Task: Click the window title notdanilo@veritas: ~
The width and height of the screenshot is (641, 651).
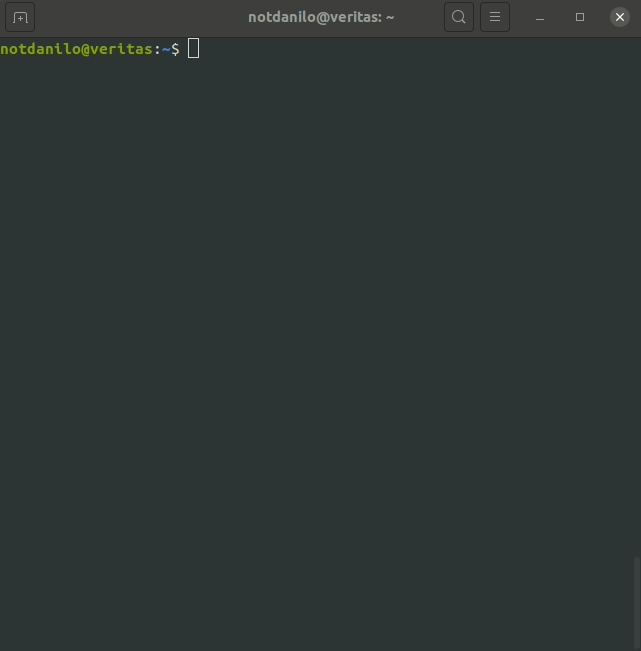Action: click(x=321, y=17)
